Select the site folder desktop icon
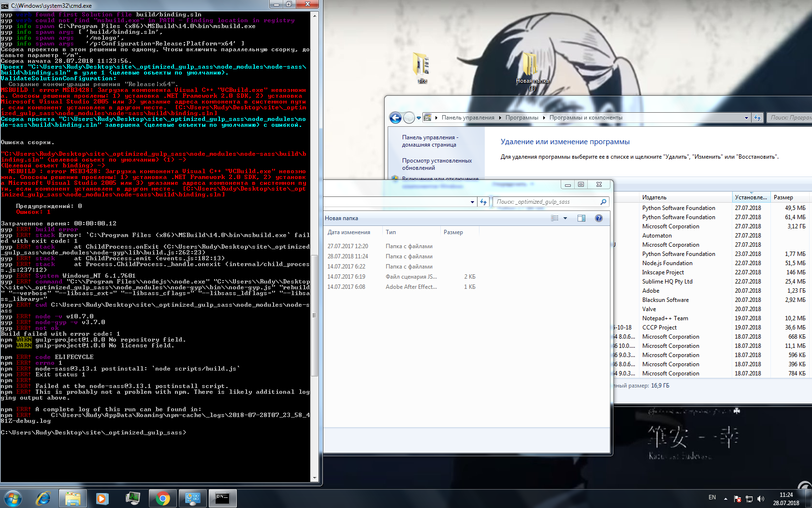The height and width of the screenshot is (508, 812). click(x=422, y=68)
